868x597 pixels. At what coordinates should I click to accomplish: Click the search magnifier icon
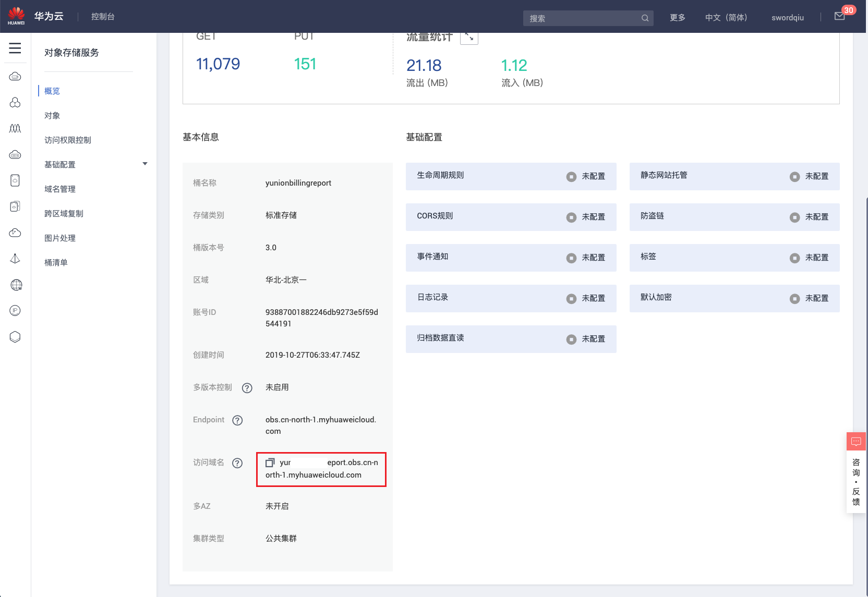click(x=645, y=18)
